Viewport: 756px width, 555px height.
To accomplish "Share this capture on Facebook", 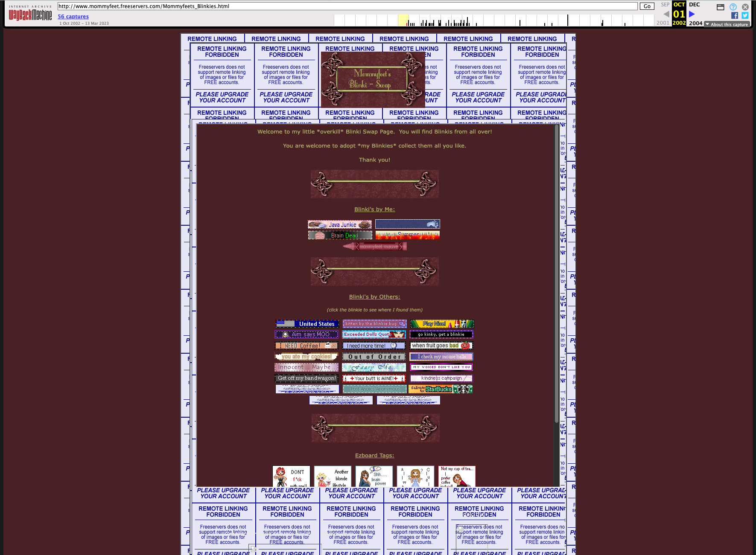I will [x=734, y=15].
